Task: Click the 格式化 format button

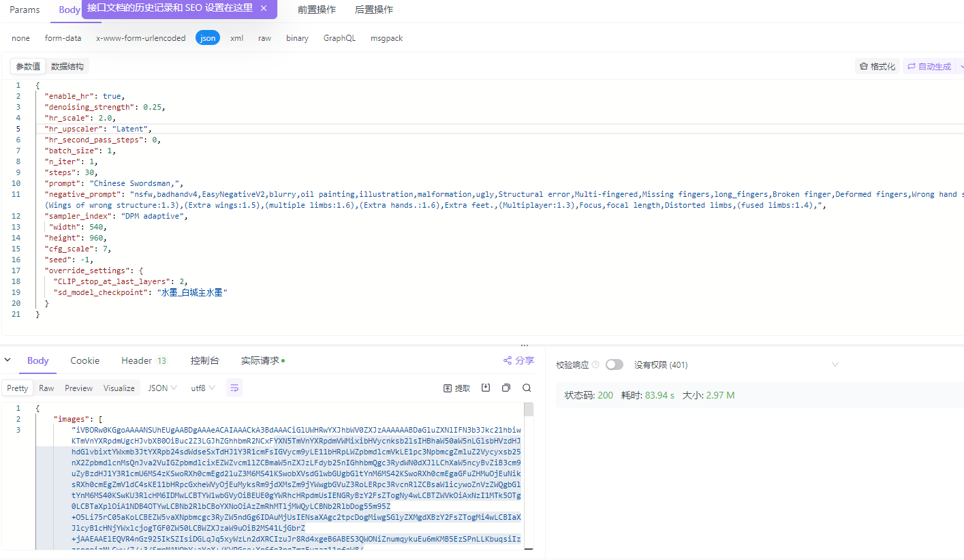Action: [x=877, y=66]
